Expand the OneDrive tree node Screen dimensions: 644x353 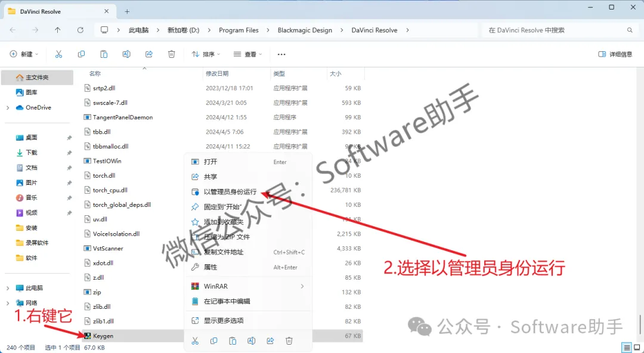click(x=8, y=108)
